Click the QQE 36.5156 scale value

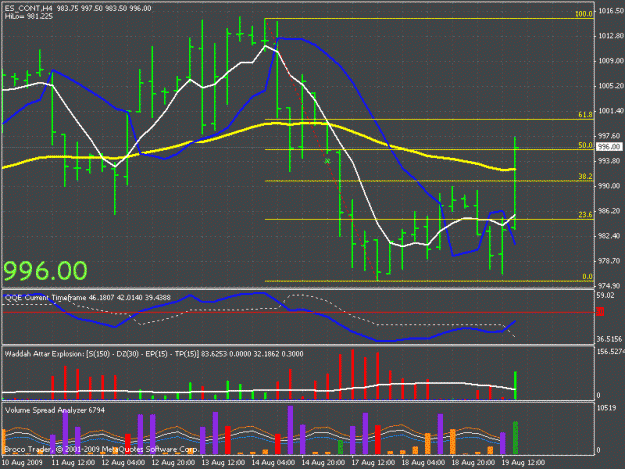coord(609,339)
